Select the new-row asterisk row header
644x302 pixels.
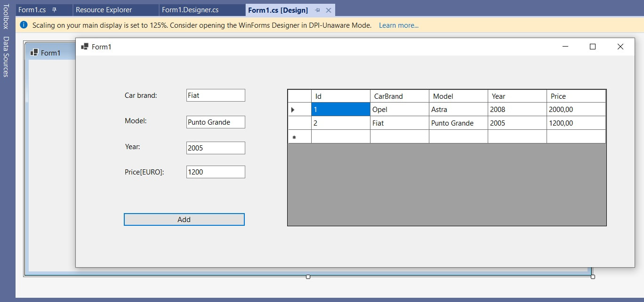pyautogui.click(x=299, y=137)
